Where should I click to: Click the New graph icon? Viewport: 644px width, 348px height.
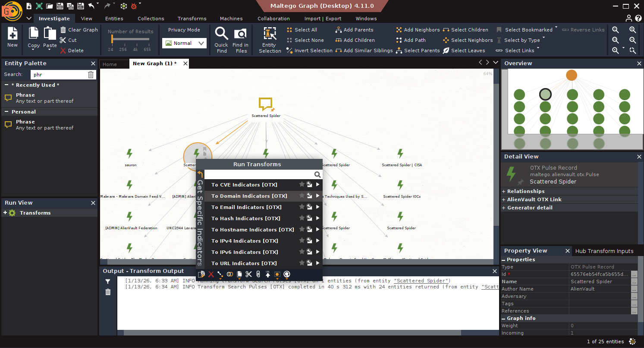click(x=13, y=34)
